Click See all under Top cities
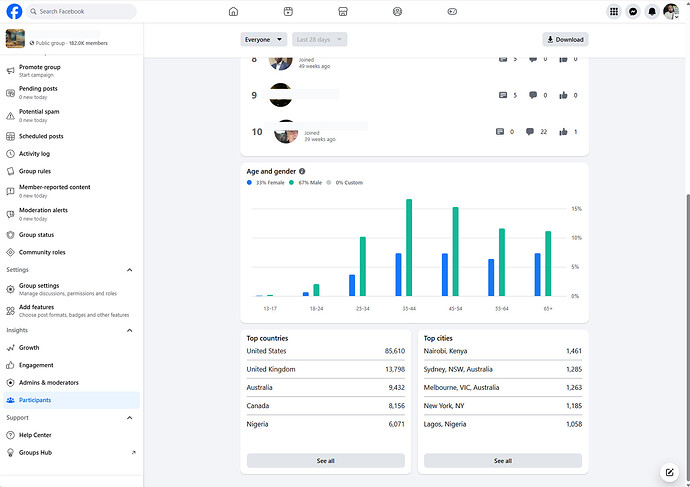 pyautogui.click(x=502, y=461)
